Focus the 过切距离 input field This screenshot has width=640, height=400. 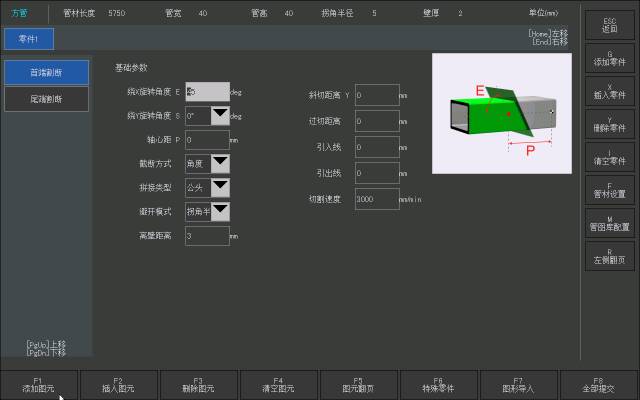click(377, 121)
